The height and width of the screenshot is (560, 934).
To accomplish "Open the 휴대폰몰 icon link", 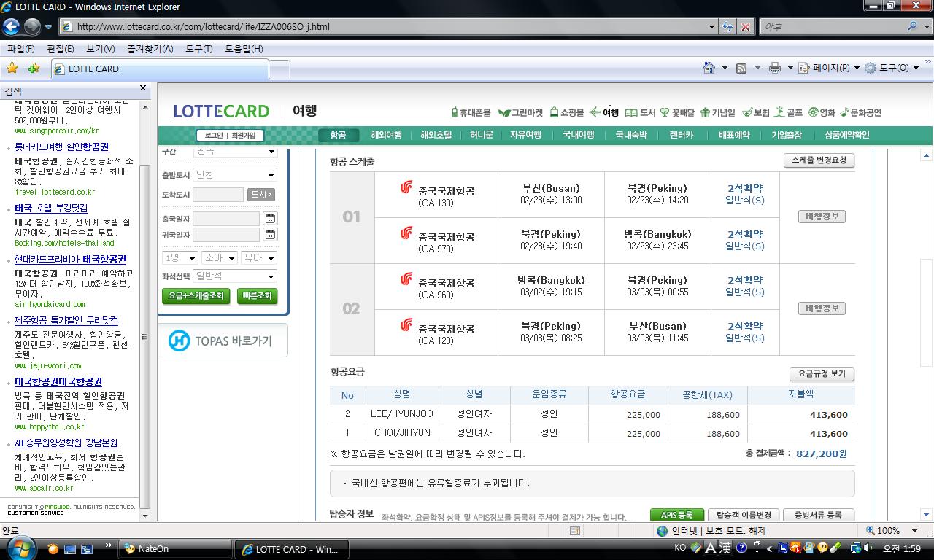I will [x=471, y=112].
